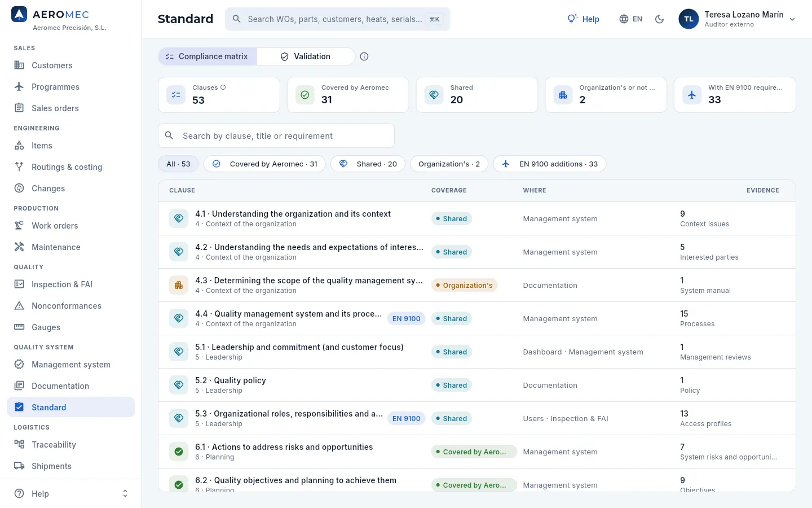Screen dimensions: 812x508
Task: Filter clauses by Shared · 20
Action: pyautogui.click(x=368, y=164)
